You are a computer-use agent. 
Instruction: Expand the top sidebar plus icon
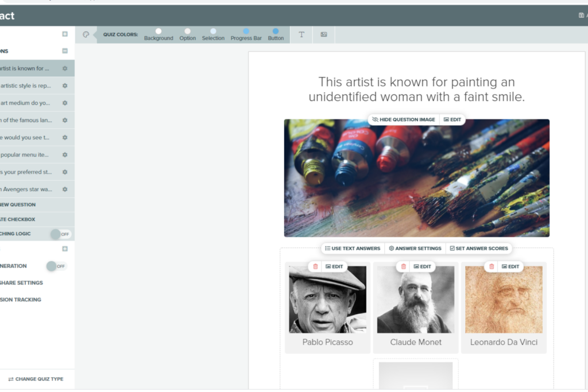coord(65,34)
